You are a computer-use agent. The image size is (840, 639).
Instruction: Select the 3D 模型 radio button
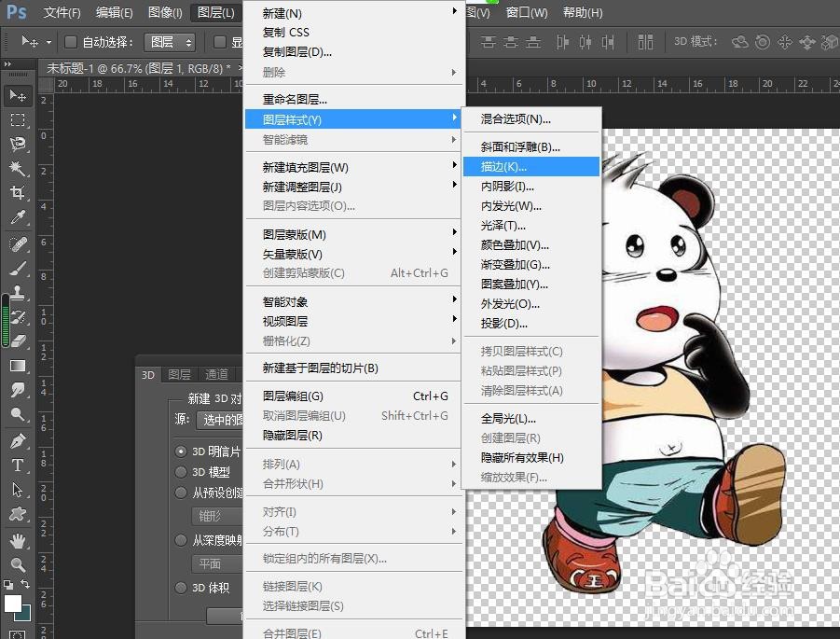coord(181,472)
